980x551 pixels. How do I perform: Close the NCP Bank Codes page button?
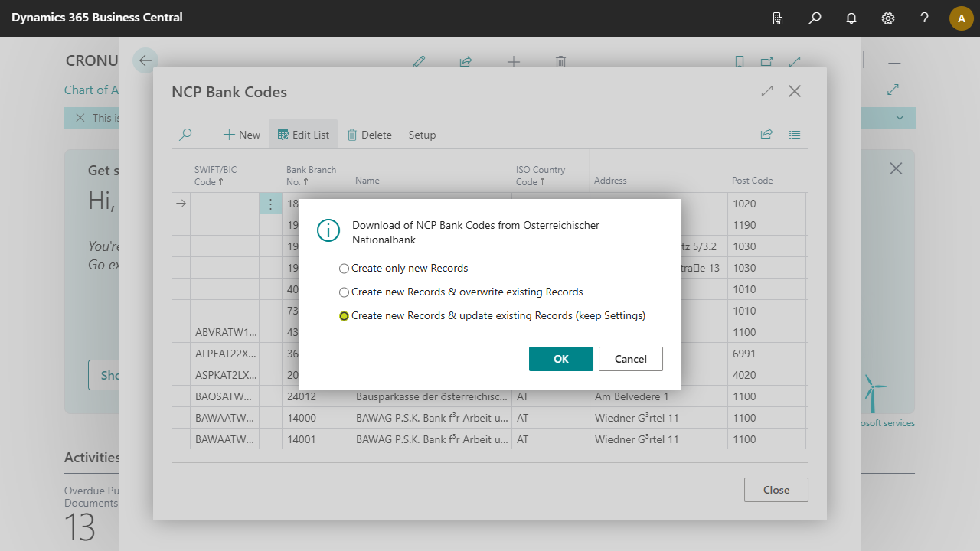(776, 490)
